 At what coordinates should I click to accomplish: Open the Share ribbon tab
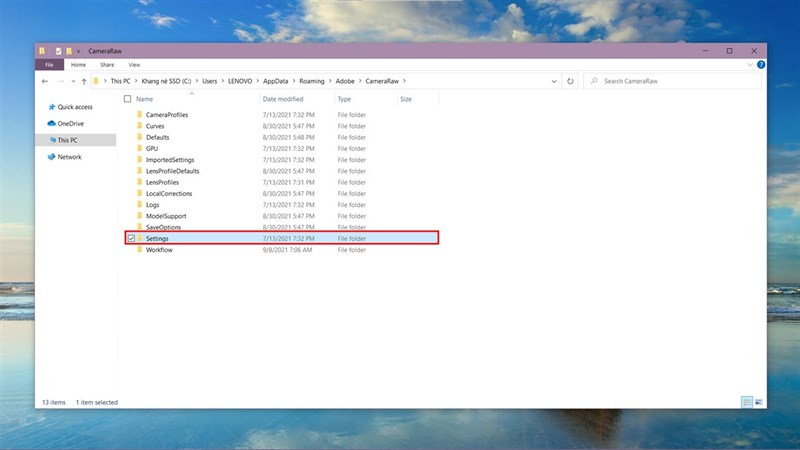pos(107,65)
